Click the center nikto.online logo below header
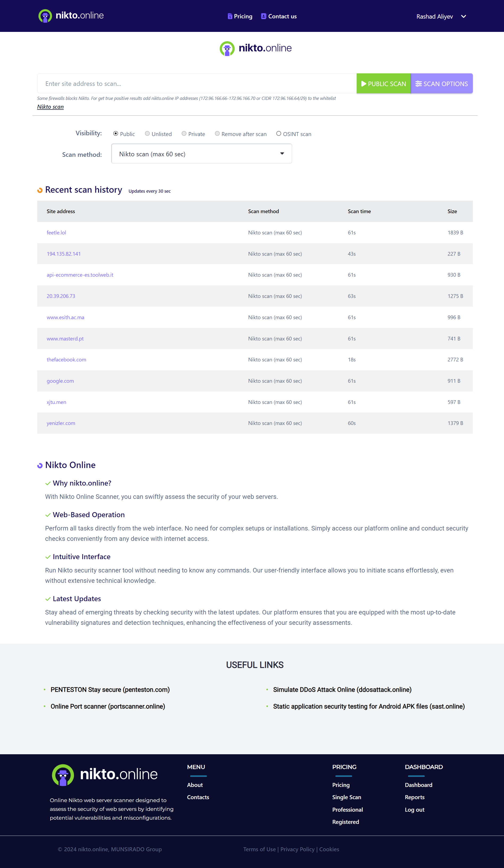This screenshot has height=868, width=504. click(255, 48)
